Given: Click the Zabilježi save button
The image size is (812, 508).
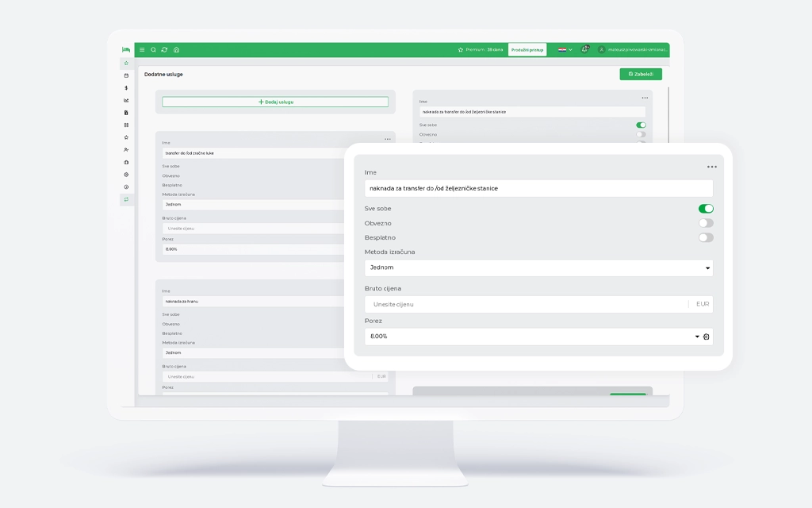Looking at the screenshot, I should [x=640, y=74].
